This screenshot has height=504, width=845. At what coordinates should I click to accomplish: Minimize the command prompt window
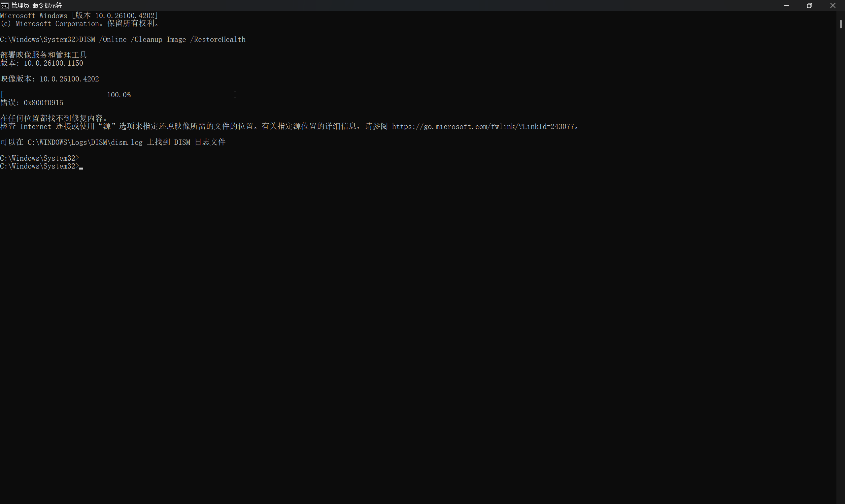pyautogui.click(x=786, y=5)
